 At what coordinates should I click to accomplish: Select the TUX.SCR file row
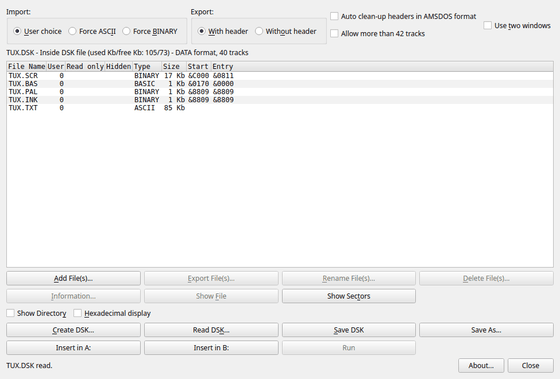coord(280,76)
